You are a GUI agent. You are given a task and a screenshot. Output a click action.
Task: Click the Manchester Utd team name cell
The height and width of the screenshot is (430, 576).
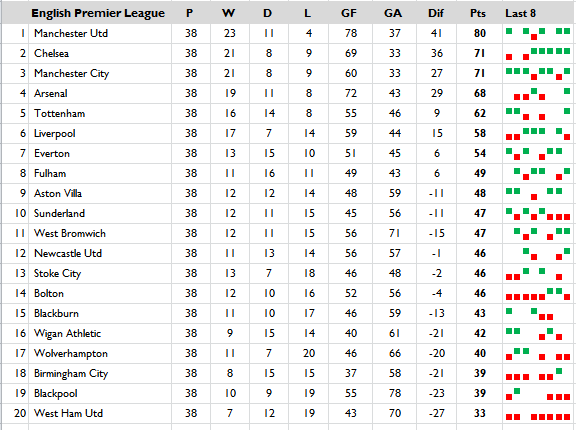pyautogui.click(x=100, y=33)
